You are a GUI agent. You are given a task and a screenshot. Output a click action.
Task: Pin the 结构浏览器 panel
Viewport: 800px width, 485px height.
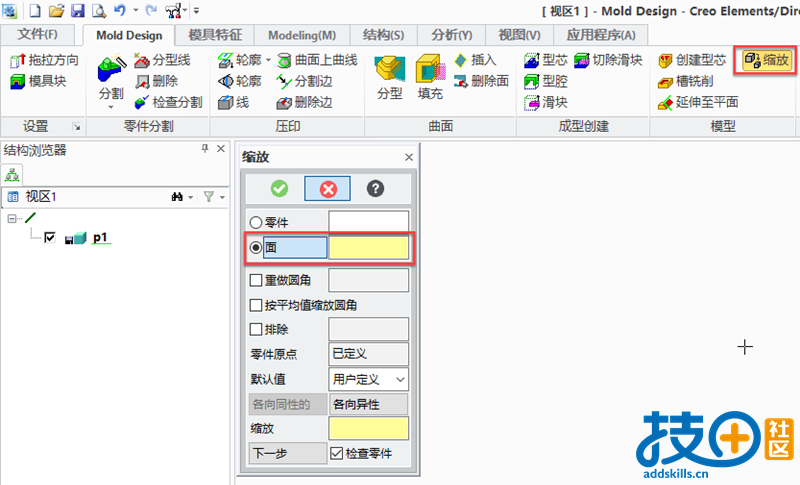coord(205,148)
